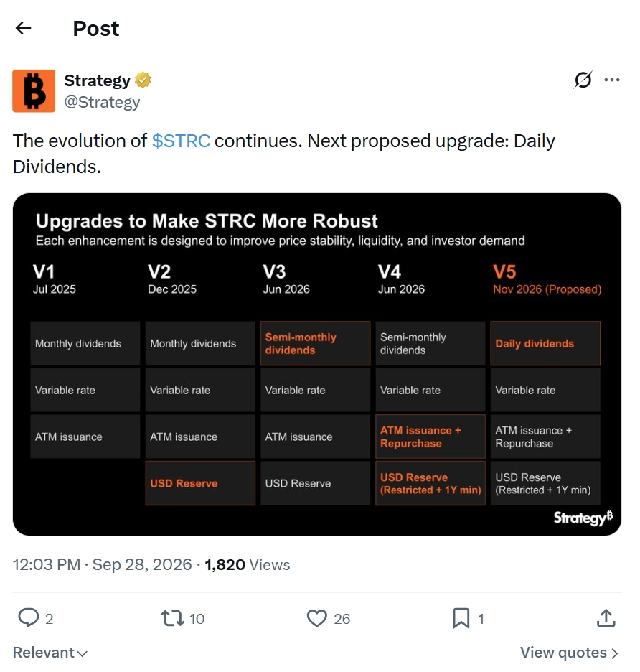Expand the Relevant sort dropdown
The width and height of the screenshot is (640, 672).
[50, 653]
